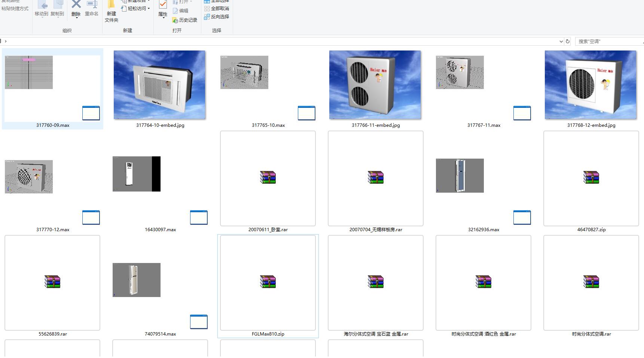Open the 删除 dropdown arrow
The width and height of the screenshot is (644, 358).
pos(76,18)
